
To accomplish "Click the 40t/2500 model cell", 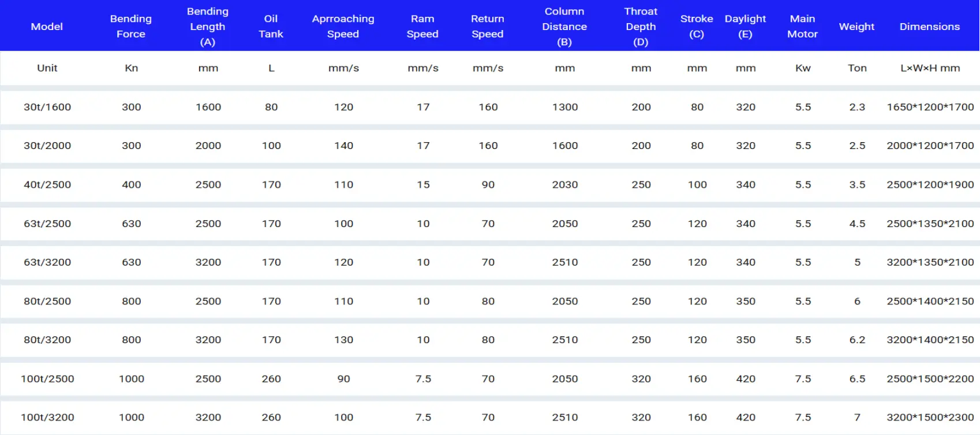I will coord(47,185).
